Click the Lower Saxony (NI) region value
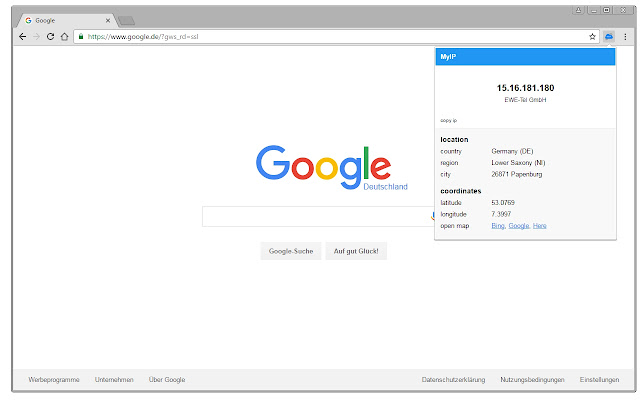640x400 pixels. click(518, 162)
